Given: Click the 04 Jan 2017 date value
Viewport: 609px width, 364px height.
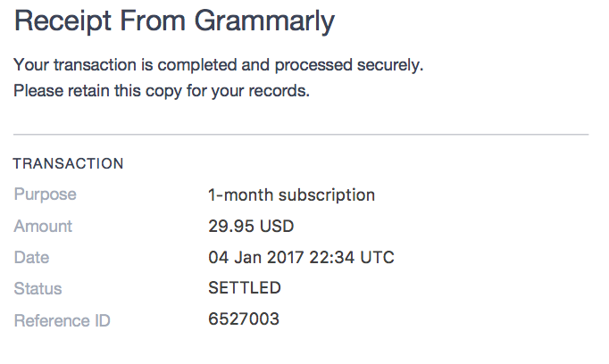Looking at the screenshot, I should coord(255,258).
